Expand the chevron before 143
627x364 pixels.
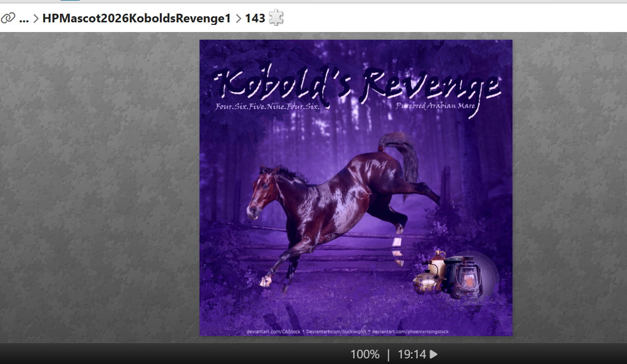238,19
